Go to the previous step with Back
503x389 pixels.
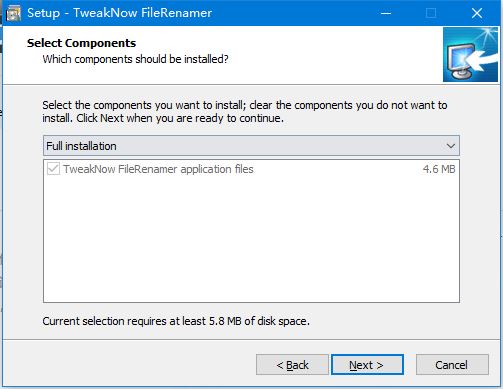pyautogui.click(x=292, y=365)
